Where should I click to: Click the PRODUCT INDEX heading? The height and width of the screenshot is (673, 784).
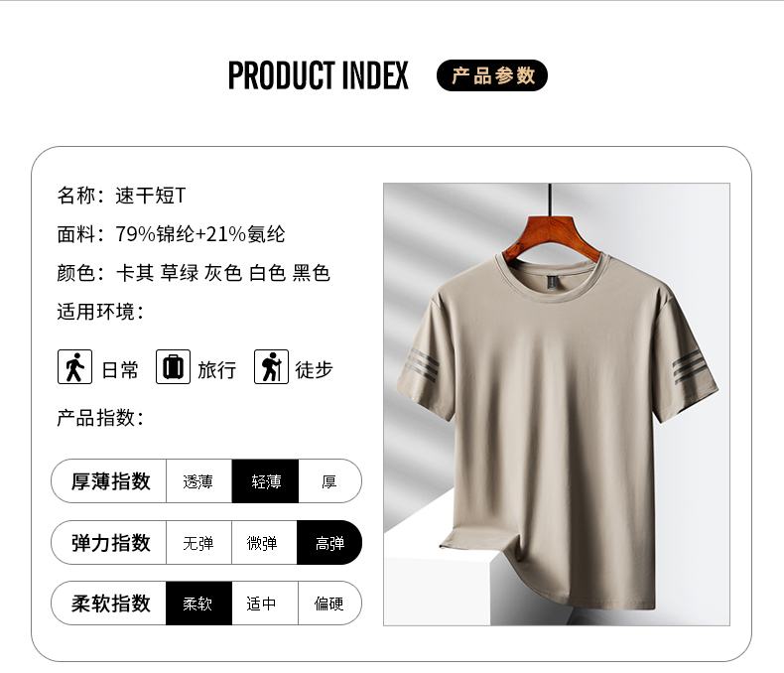coord(319,75)
